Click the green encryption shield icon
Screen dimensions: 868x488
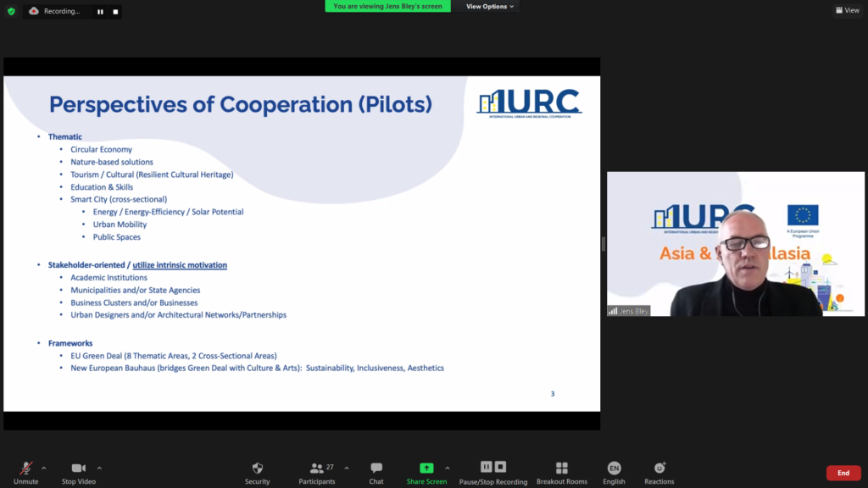point(11,11)
